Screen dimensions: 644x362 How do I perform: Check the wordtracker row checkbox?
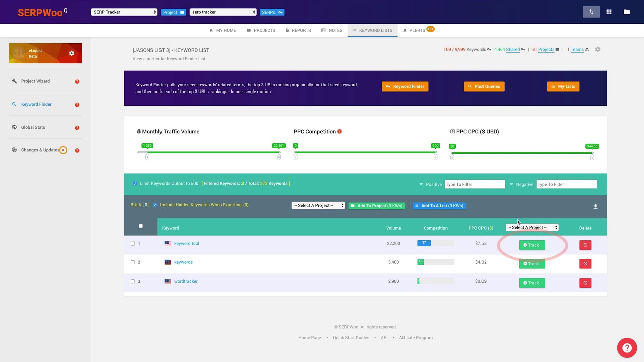(x=133, y=281)
